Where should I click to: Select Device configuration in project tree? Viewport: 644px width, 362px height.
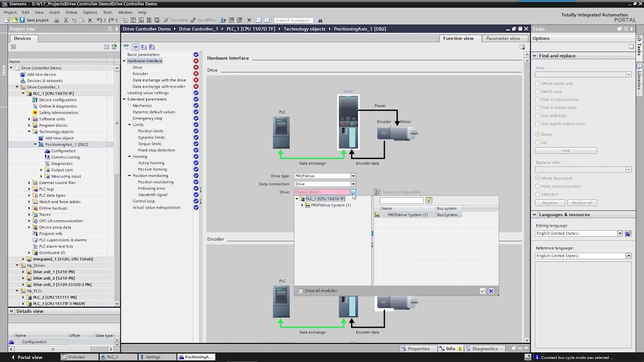(58, 100)
